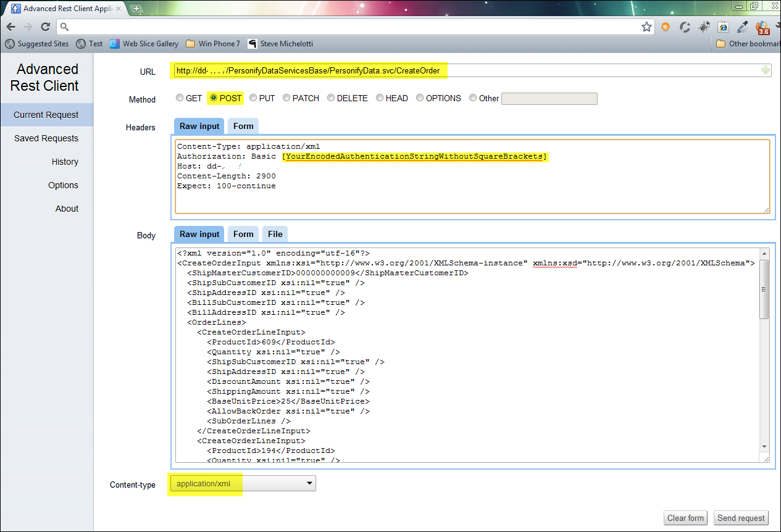Click the grey C extension icon

pyautogui.click(x=685, y=27)
